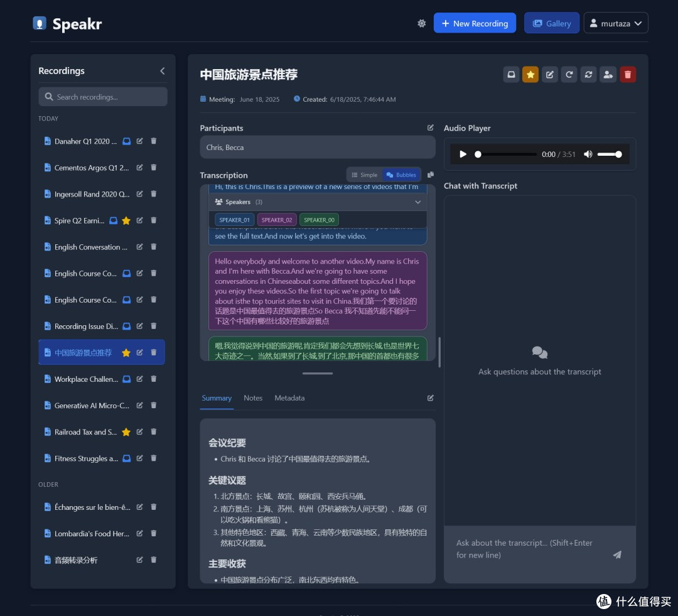This screenshot has height=616, width=678.
Task: Edit the Participants field
Action: point(430,127)
